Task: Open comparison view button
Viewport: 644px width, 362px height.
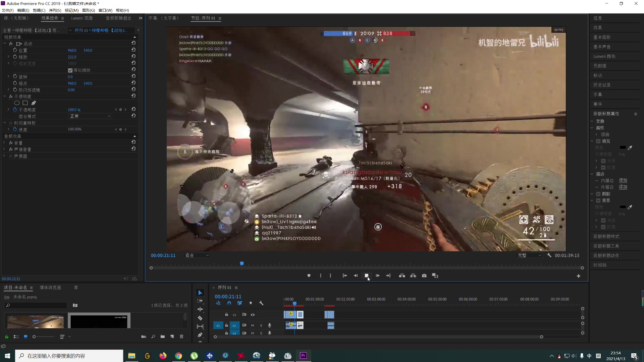Action: 435,276
